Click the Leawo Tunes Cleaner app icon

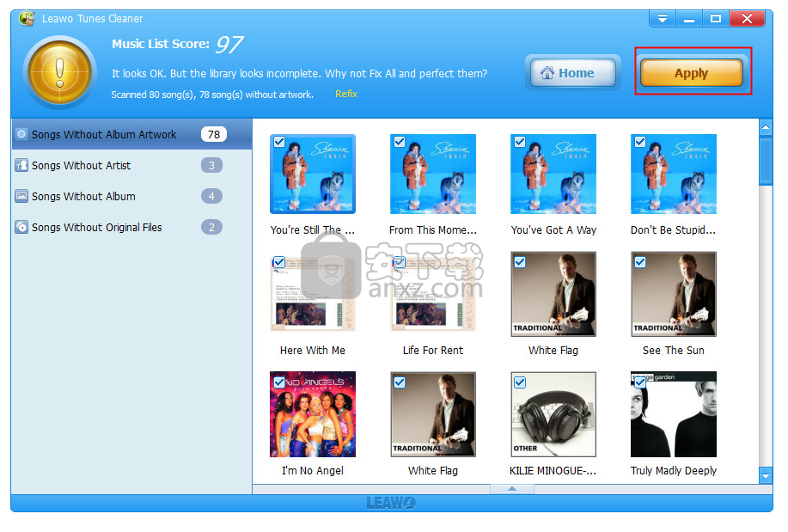pos(27,19)
